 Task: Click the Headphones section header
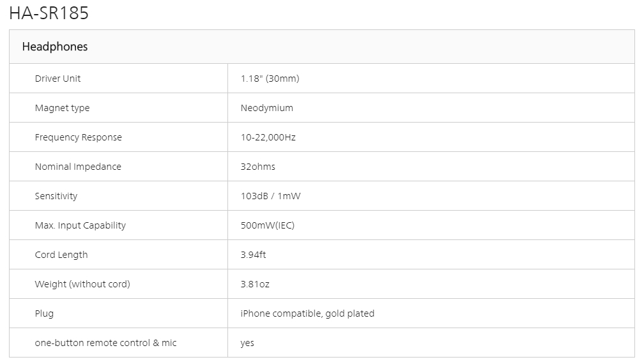(x=55, y=47)
